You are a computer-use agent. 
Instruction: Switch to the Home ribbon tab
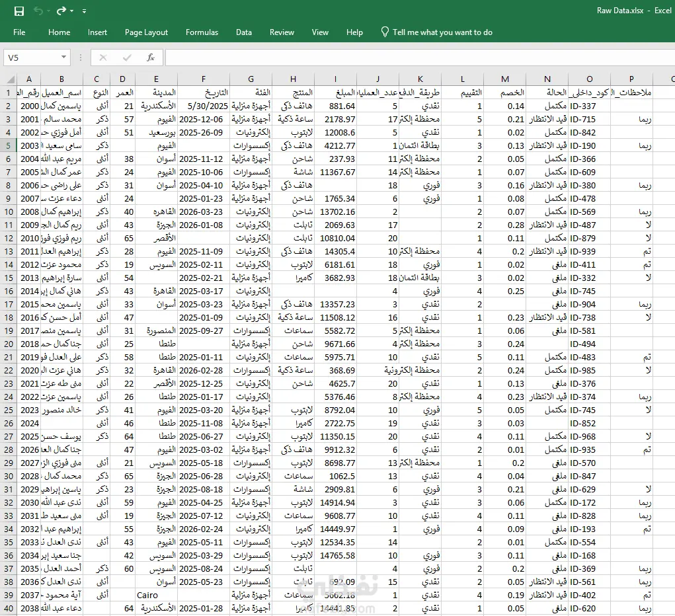coord(59,32)
